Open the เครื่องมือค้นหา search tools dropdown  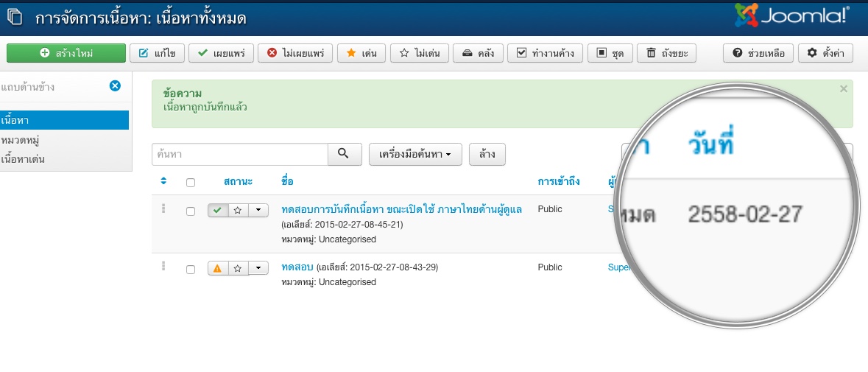coord(416,155)
